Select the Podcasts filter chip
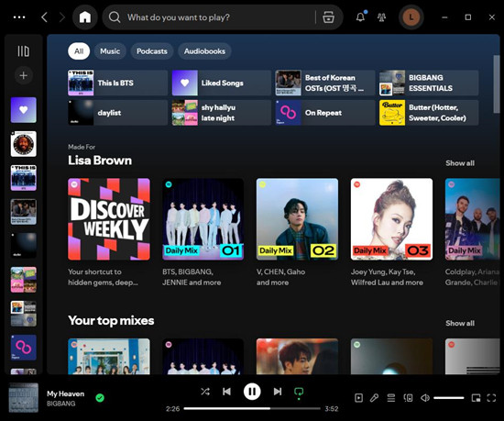Viewport: 504px width, 421px height. 152,51
